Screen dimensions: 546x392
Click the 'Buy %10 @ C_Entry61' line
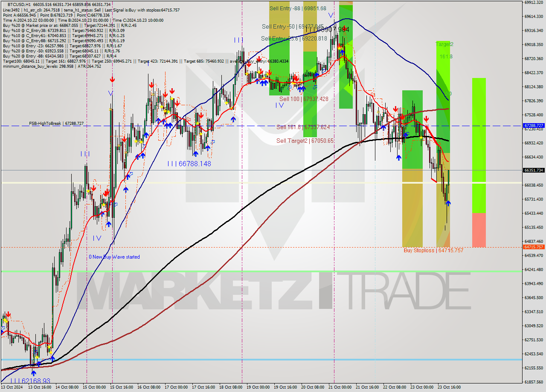point(64,35)
